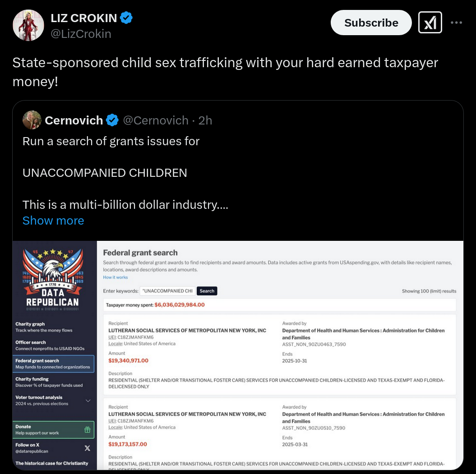The image size is (476, 474).
Task: Subscribe to Liz Crokin
Action: [371, 23]
